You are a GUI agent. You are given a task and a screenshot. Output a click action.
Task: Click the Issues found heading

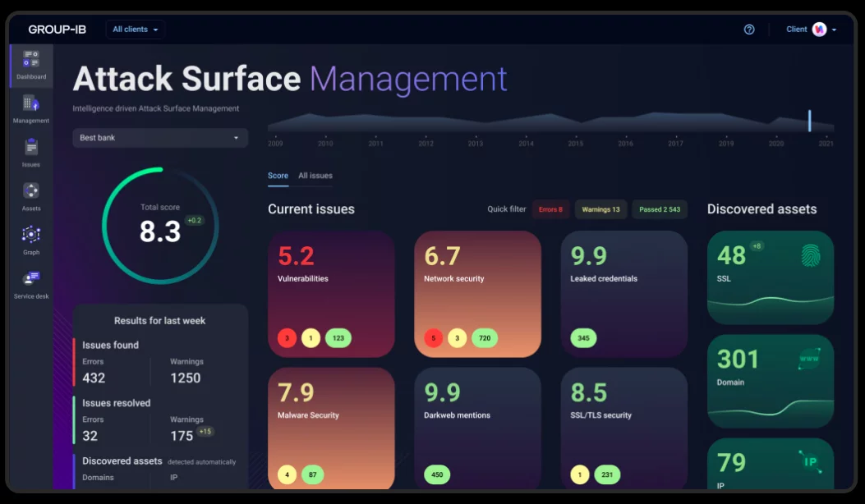point(110,345)
